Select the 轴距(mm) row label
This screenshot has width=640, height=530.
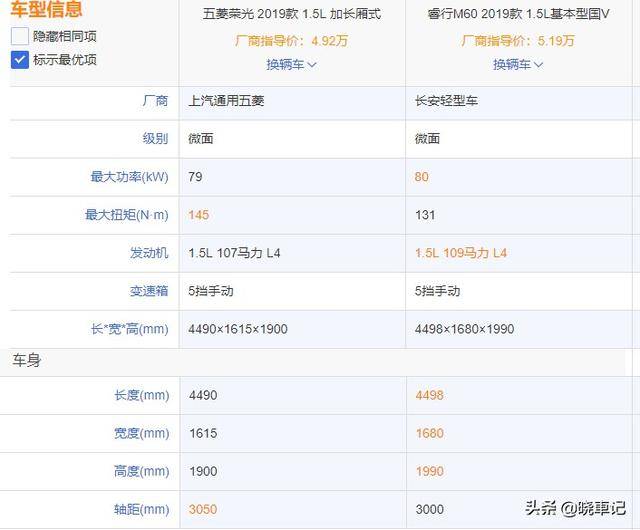pyautogui.click(x=141, y=509)
